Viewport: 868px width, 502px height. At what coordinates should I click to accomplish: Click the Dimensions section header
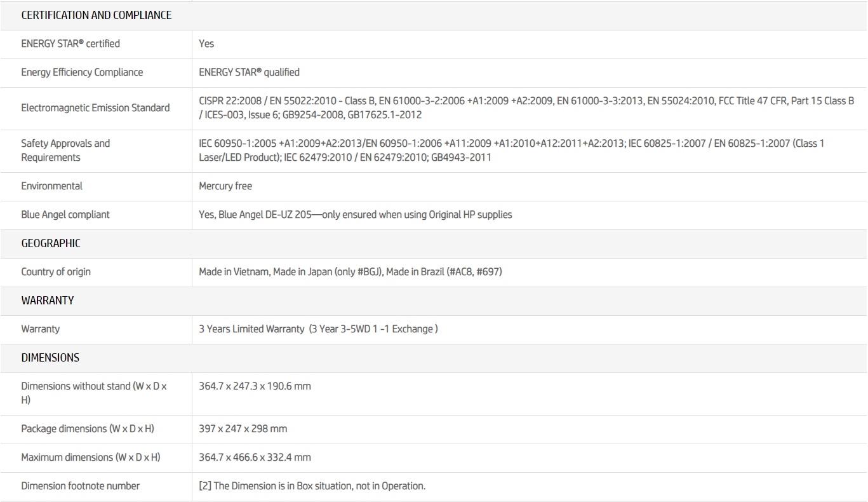pos(50,358)
